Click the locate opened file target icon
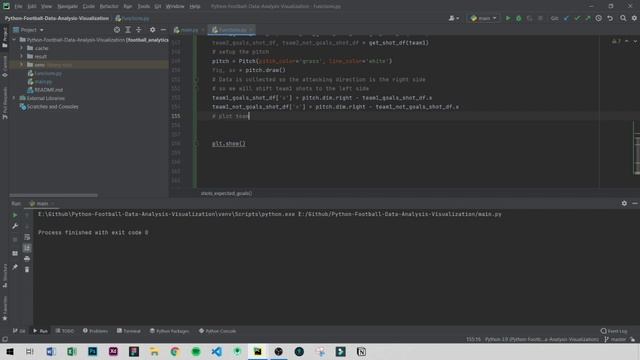The image size is (640, 360). 117,30
